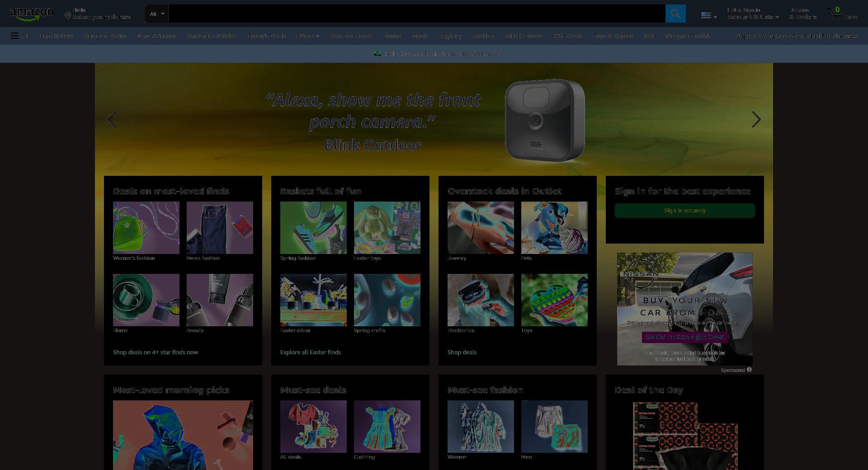Focus the main search input field
Viewport: 868px width, 470px height.
(x=417, y=14)
